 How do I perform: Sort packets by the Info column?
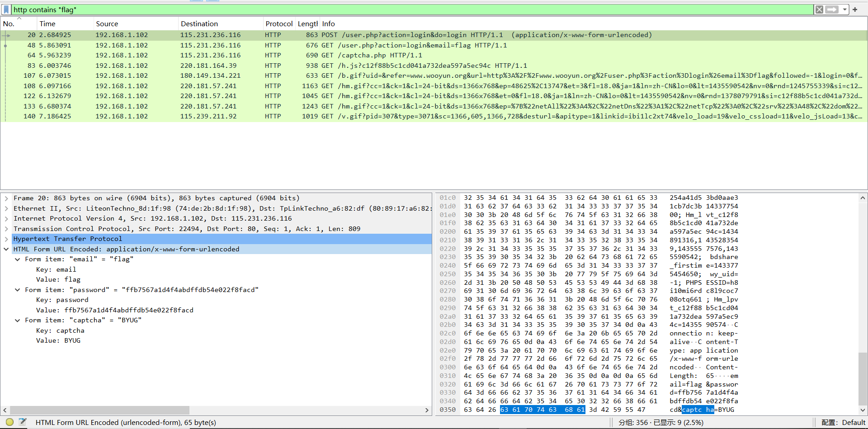[x=594, y=24]
